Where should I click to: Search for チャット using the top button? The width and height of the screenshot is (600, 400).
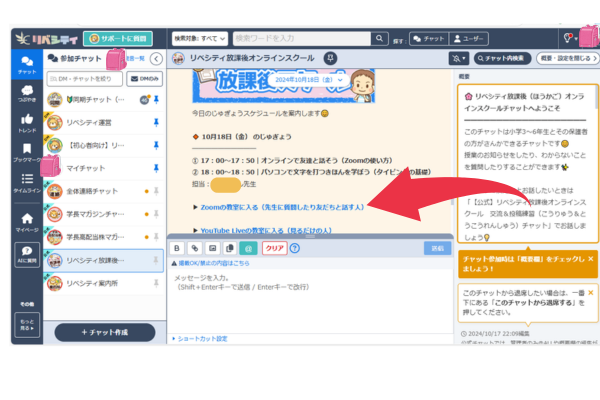tap(429, 39)
